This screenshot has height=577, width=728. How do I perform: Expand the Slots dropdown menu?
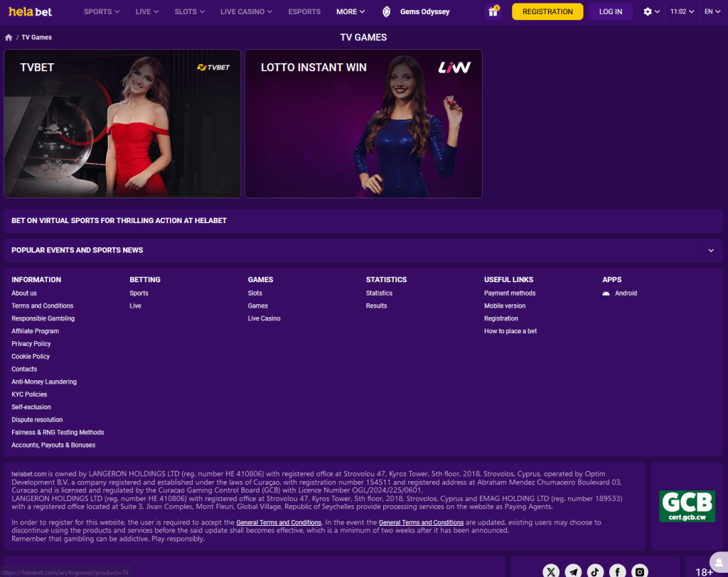tap(189, 11)
